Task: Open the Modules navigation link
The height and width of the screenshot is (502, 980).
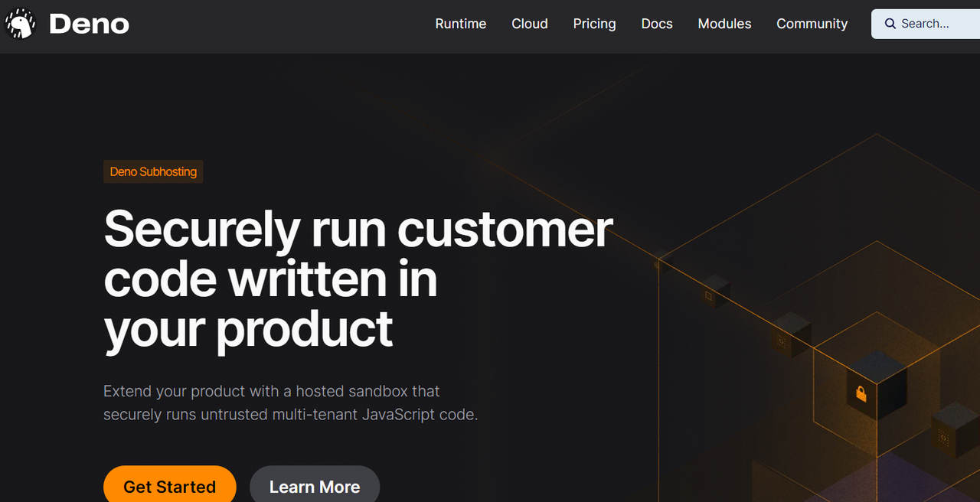Action: click(x=724, y=24)
